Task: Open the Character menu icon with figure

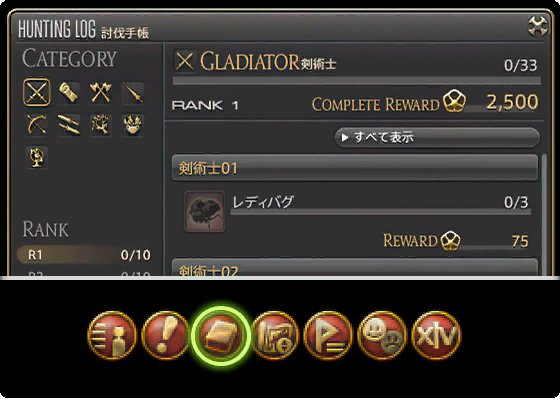Action: [x=112, y=336]
